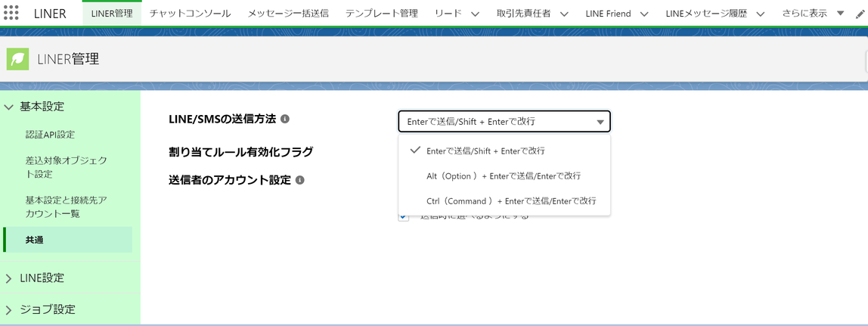Open the リード tab
This screenshot has height=326, width=868.
point(448,14)
